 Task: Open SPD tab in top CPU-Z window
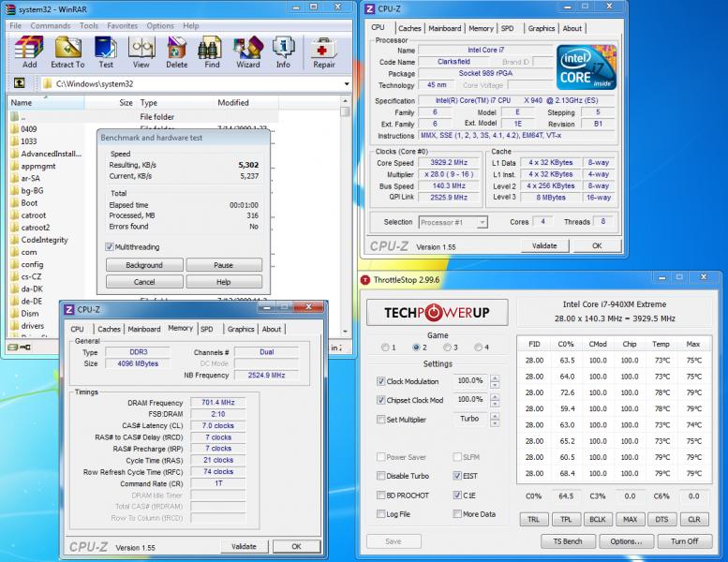507,28
